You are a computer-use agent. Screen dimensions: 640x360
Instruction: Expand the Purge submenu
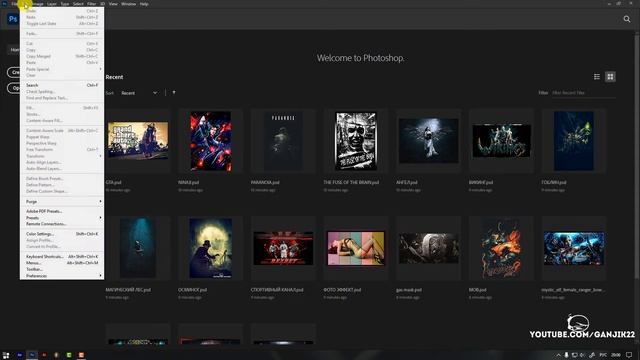[x=62, y=202]
